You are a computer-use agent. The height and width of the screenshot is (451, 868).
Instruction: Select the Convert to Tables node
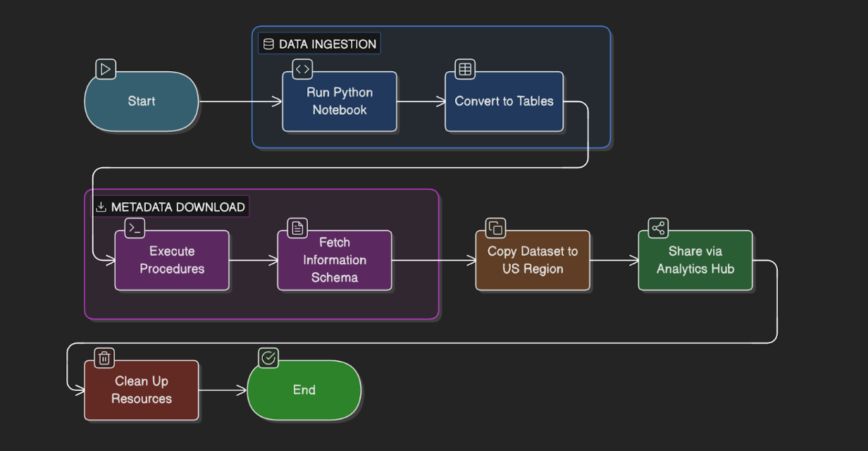pos(504,101)
